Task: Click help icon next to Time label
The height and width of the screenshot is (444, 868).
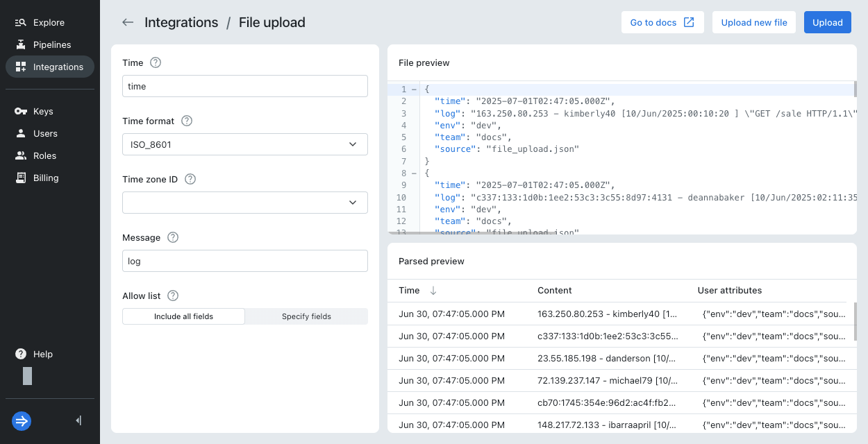Action: [156, 62]
